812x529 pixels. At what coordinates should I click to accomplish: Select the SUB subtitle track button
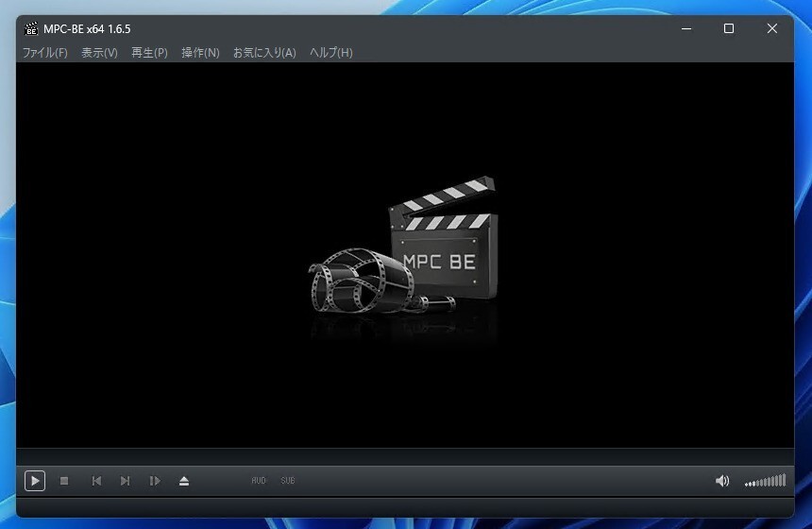[x=287, y=481]
